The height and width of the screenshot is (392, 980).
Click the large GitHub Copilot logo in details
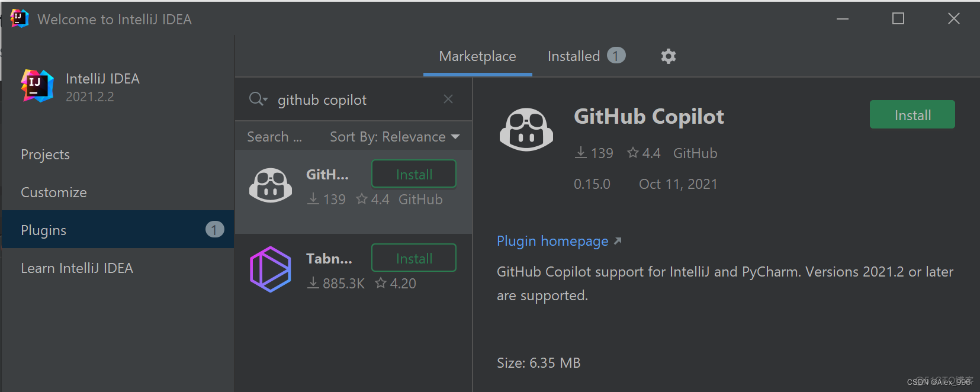tap(526, 130)
